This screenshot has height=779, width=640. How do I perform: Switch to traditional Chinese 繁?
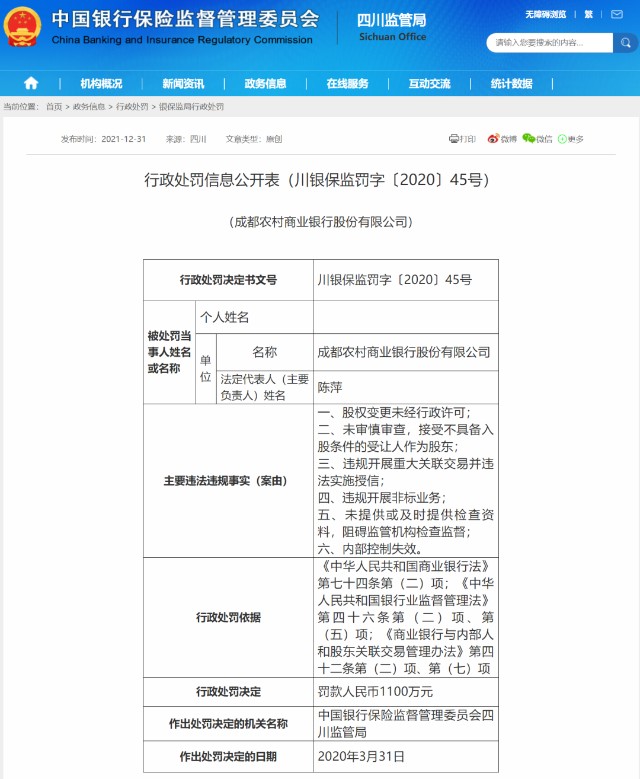[588, 14]
